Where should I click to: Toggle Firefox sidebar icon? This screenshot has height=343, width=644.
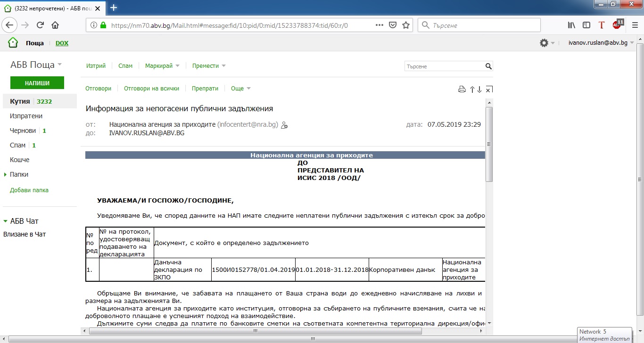pyautogui.click(x=586, y=25)
